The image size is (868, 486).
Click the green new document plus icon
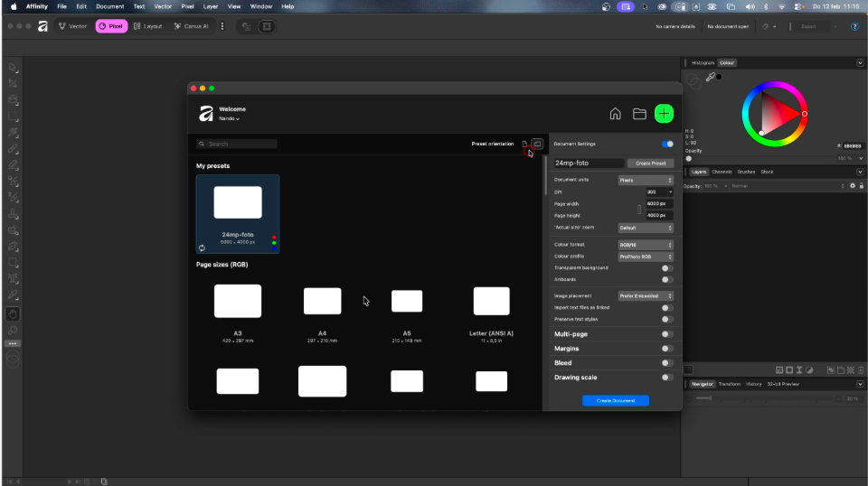665,113
